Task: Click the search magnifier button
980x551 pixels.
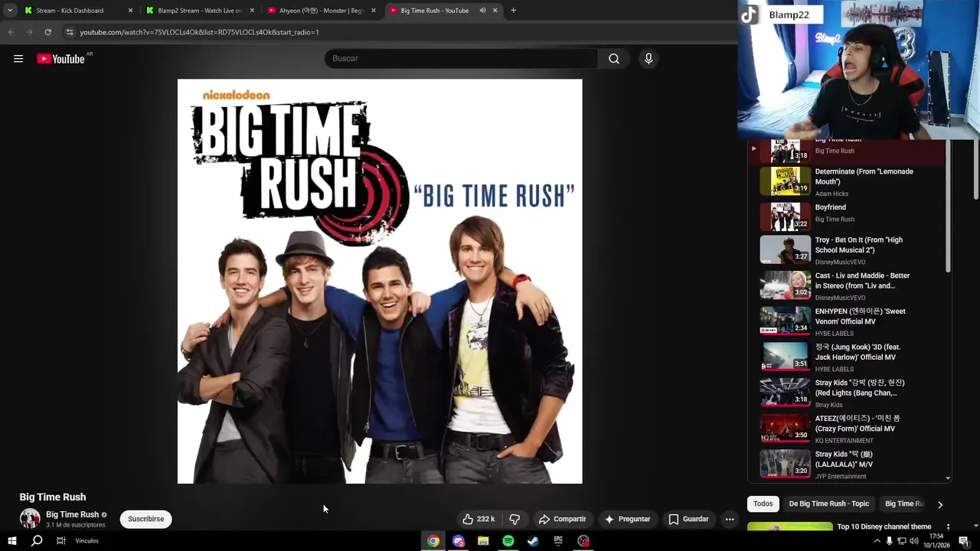Action: (614, 59)
